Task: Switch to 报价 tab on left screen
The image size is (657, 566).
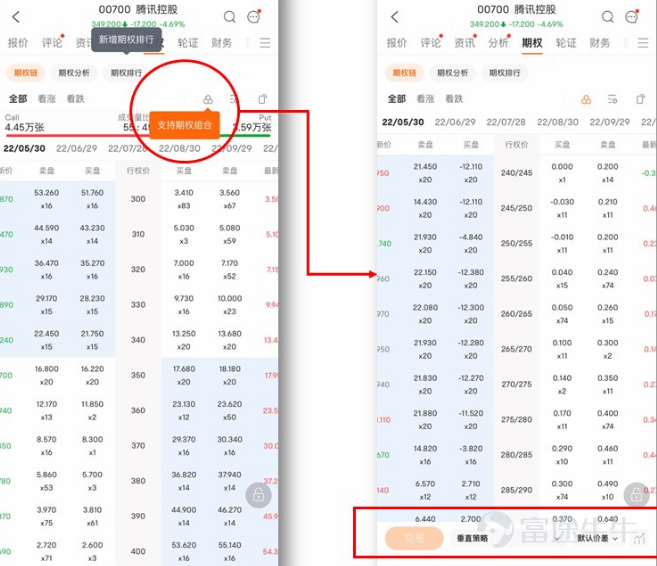Action: (x=18, y=43)
